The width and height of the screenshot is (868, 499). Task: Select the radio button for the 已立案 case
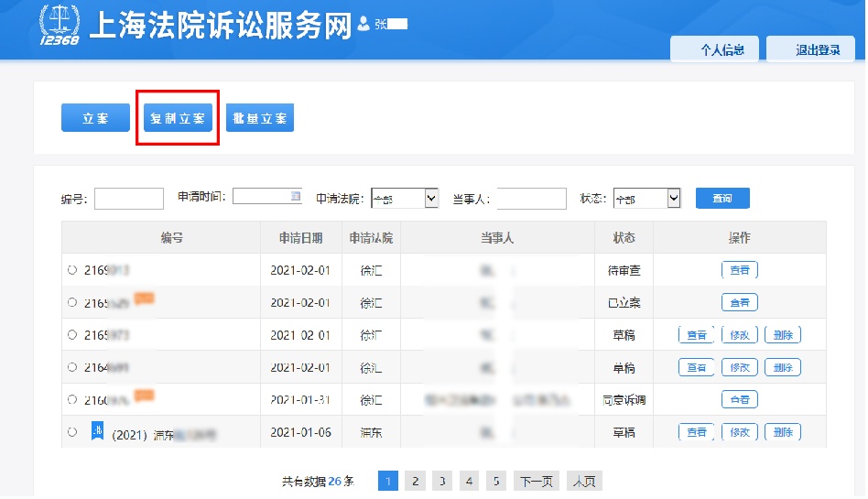pyautogui.click(x=72, y=303)
